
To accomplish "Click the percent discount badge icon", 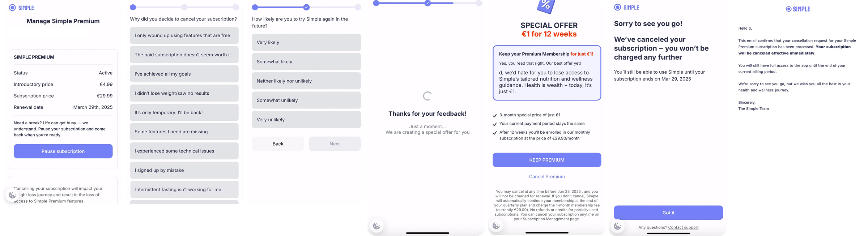I will click(x=546, y=6).
